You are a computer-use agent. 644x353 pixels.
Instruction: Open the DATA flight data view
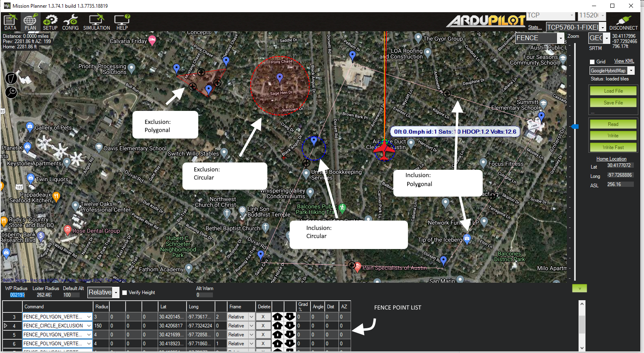(x=10, y=22)
